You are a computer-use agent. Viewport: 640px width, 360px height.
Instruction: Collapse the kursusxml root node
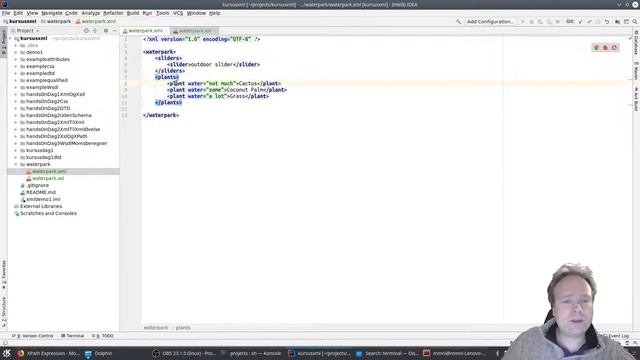pyautogui.click(x=10, y=38)
